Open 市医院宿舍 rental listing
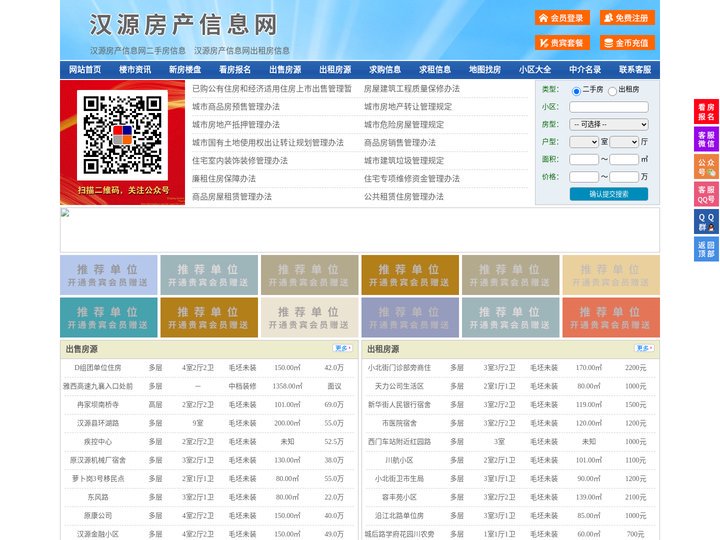The height and width of the screenshot is (540, 720). (399, 423)
